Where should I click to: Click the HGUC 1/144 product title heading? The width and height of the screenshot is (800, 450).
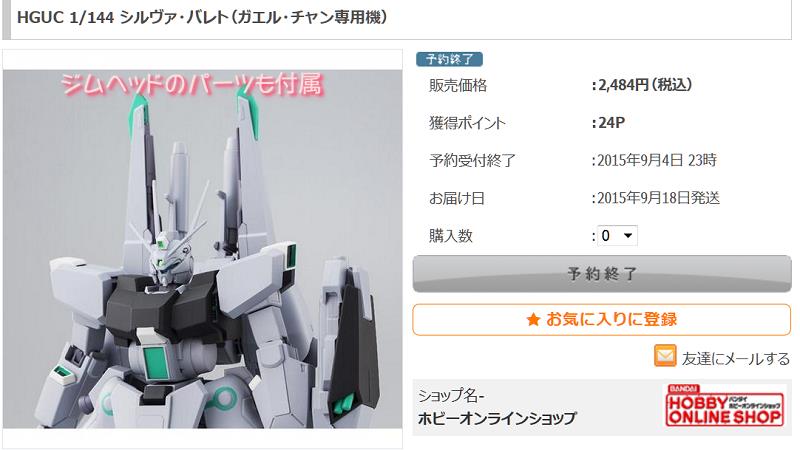pos(203,17)
